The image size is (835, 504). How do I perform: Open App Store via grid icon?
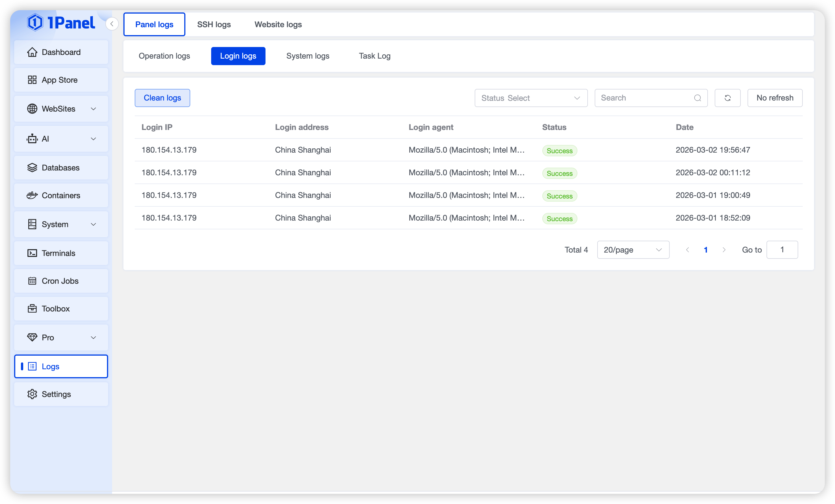(x=32, y=80)
